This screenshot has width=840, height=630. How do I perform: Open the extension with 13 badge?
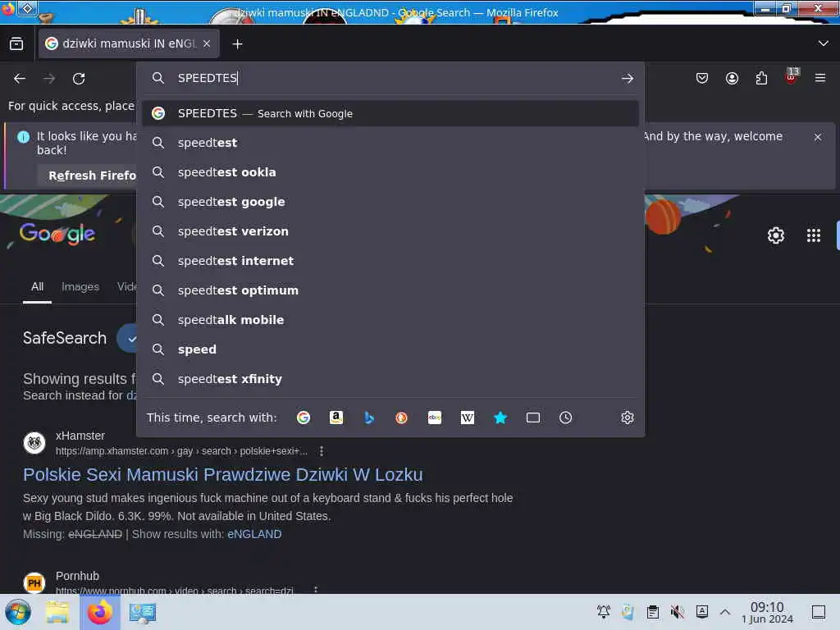point(792,76)
